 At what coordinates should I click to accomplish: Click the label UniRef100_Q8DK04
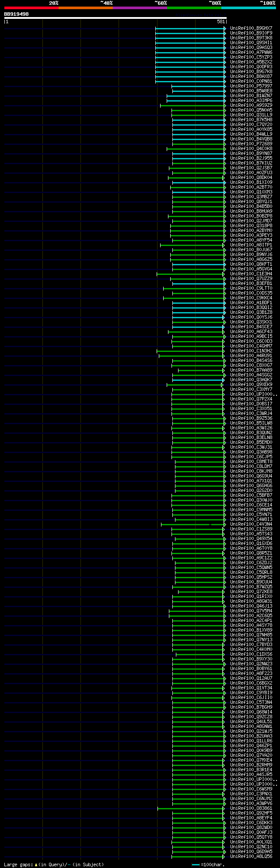tap(251, 177)
